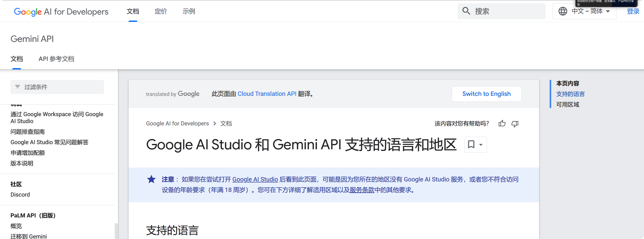Click the thumbs down feedback icon
The image size is (644, 239).
[x=515, y=124]
